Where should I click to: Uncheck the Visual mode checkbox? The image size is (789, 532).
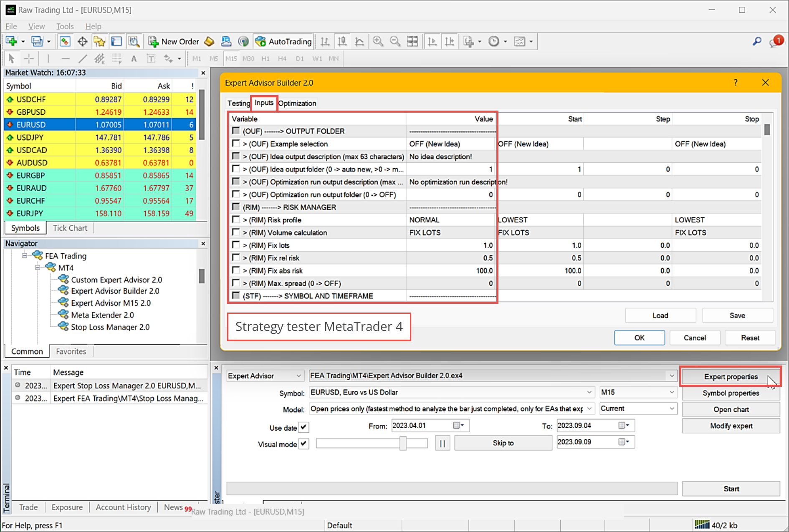tap(304, 444)
